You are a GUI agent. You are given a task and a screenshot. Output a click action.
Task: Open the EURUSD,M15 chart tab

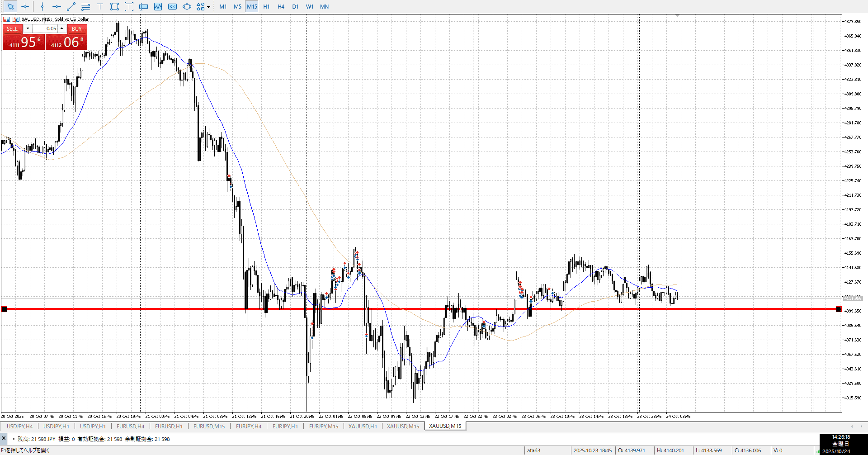(x=209, y=426)
